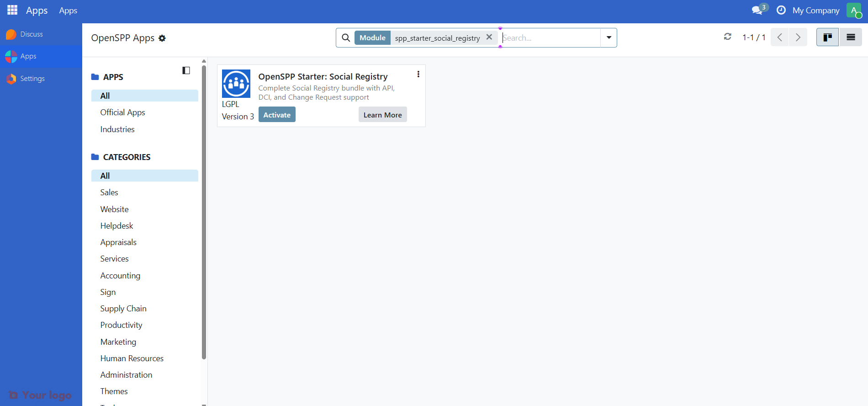The image size is (868, 406).
Task: Open the main apps grid menu icon
Action: tap(12, 10)
